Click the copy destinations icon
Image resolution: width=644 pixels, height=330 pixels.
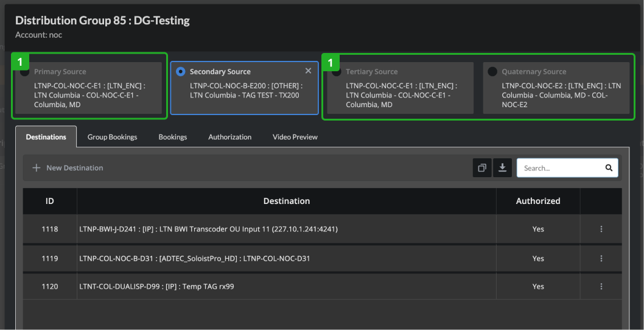[482, 167]
